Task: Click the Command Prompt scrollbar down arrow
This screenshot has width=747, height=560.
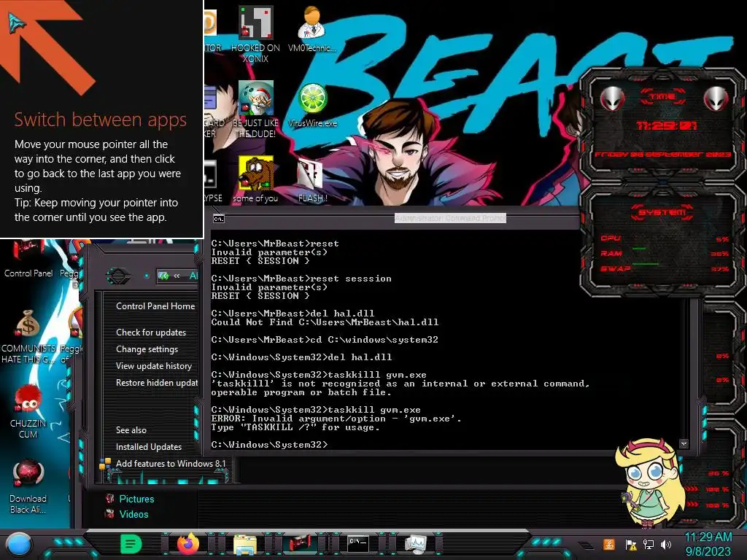Action: [684, 444]
